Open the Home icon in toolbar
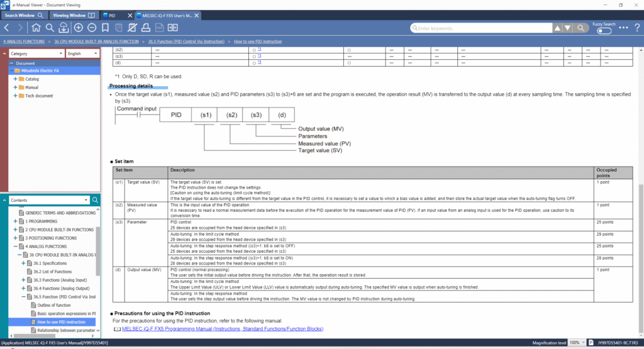The width and height of the screenshot is (644, 349). coord(36,28)
